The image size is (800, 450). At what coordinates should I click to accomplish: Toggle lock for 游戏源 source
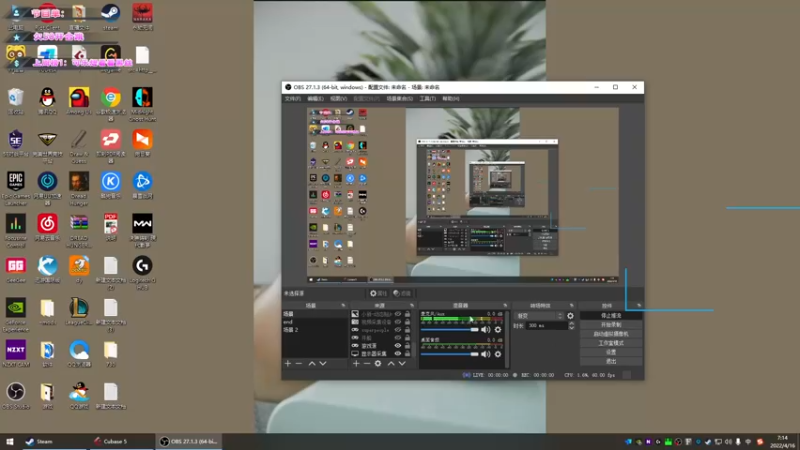[x=408, y=345]
